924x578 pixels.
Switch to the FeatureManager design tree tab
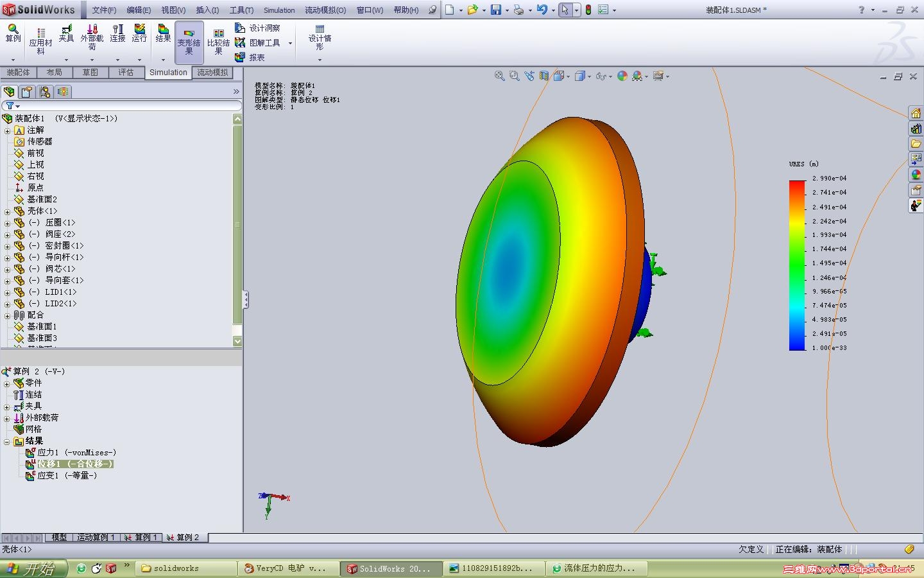tap(9, 92)
